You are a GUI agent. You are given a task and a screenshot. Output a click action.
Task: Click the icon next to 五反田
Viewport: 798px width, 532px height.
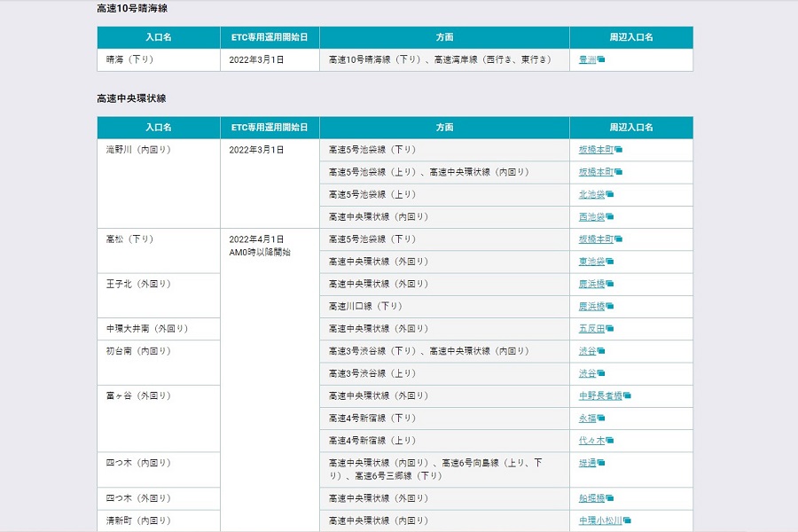coord(608,328)
